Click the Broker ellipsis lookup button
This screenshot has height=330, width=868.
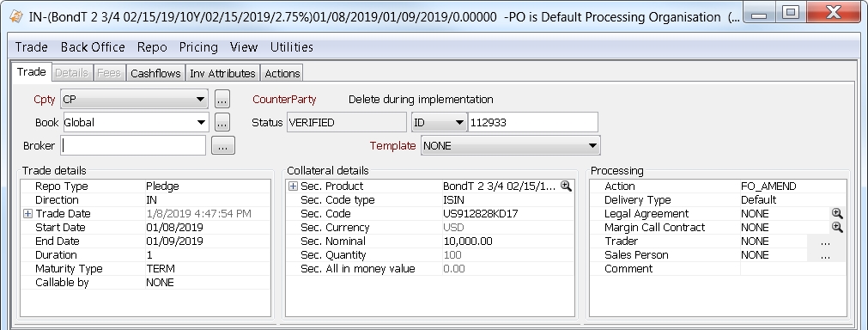tap(223, 145)
